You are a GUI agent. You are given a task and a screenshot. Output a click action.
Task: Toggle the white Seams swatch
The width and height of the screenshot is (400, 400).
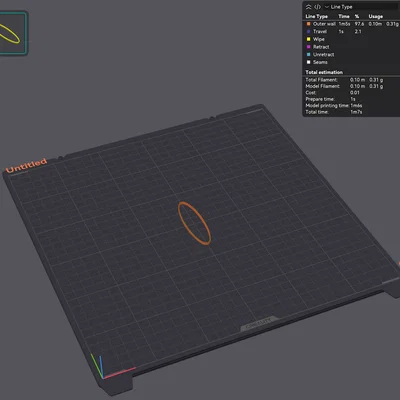coord(308,62)
